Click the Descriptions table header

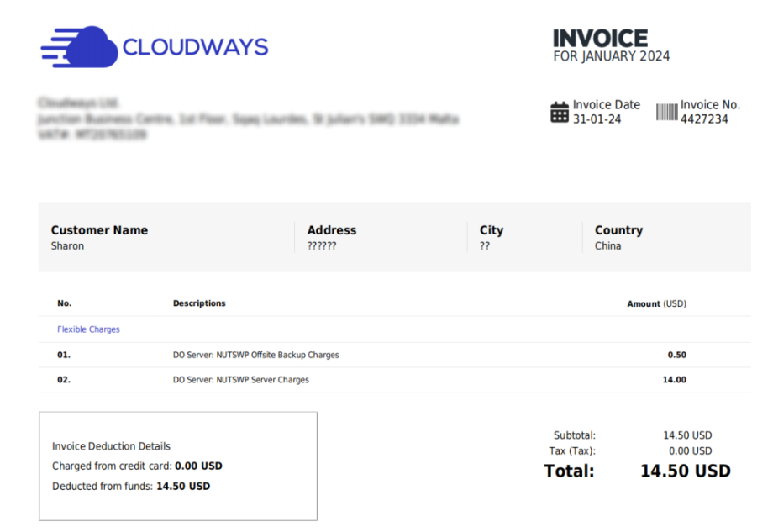point(199,303)
